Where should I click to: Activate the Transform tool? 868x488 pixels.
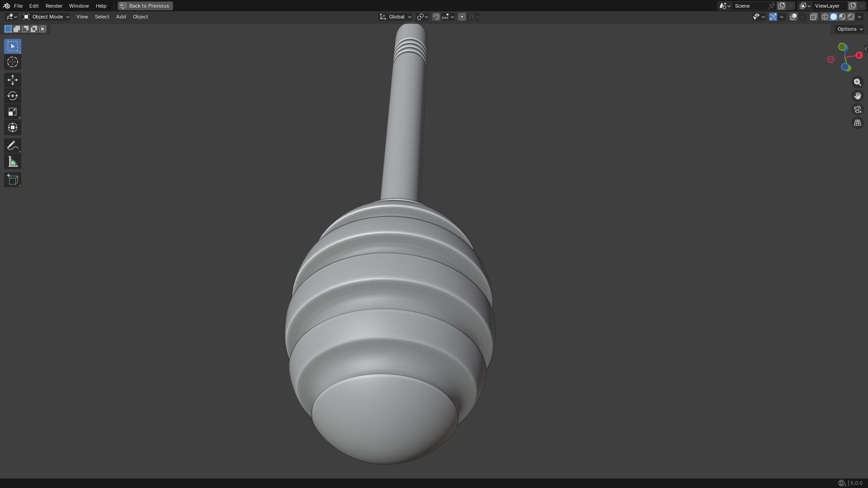click(x=13, y=127)
